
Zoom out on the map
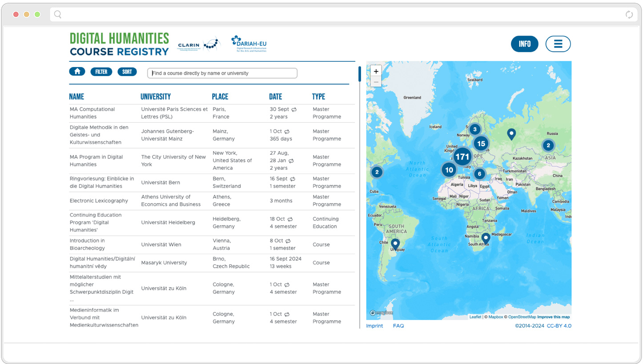pyautogui.click(x=376, y=82)
